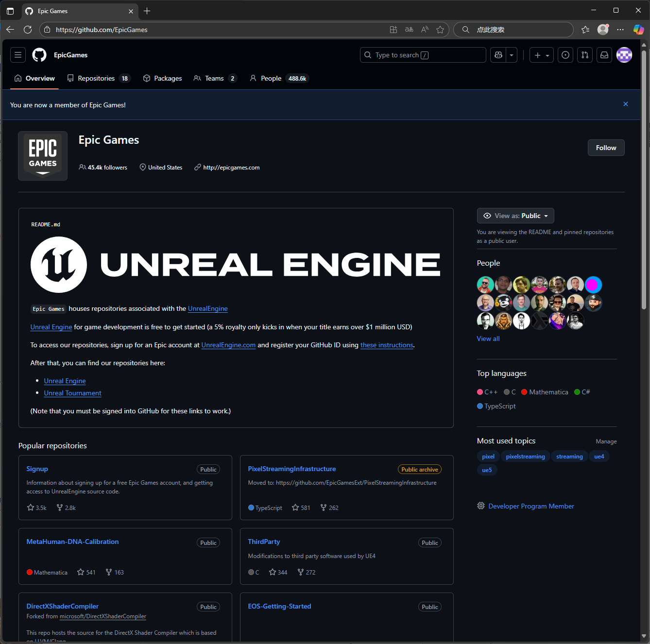Click View all people link

pyautogui.click(x=488, y=339)
